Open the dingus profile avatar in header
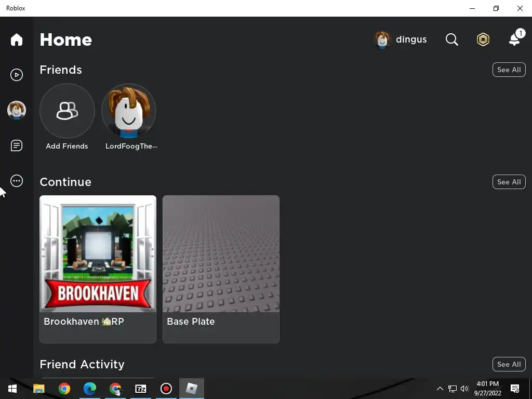The height and width of the screenshot is (399, 532). [382, 39]
